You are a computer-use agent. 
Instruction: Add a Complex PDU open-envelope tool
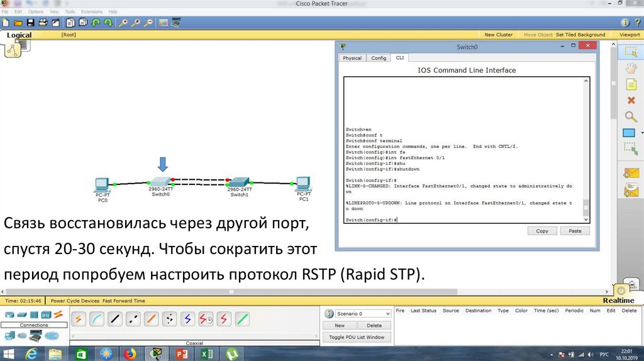(x=631, y=190)
